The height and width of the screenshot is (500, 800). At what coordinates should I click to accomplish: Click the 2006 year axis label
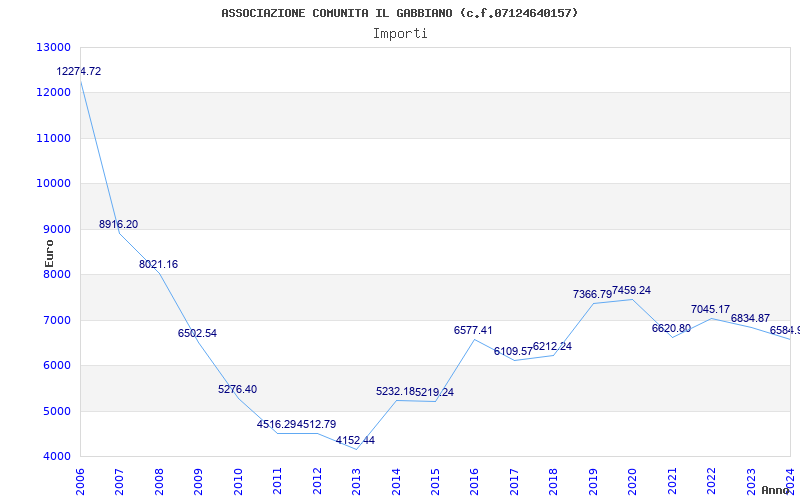(80, 483)
